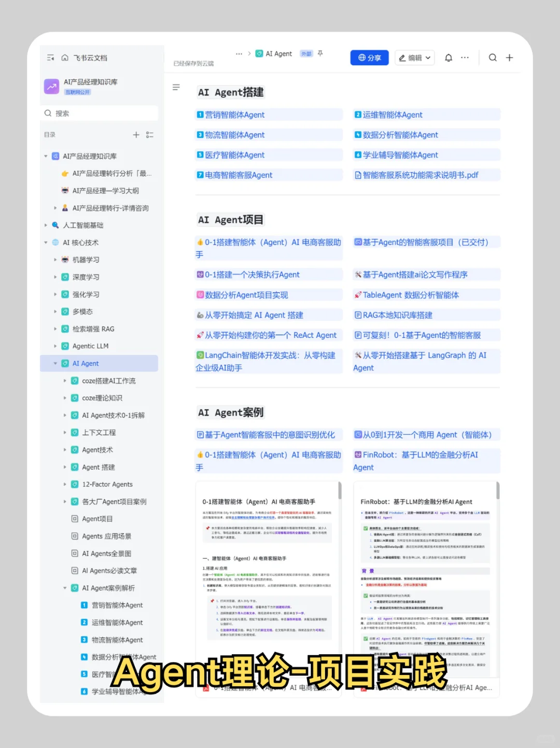Click the plus icon in the top toolbar
560x748 pixels.
click(x=509, y=58)
